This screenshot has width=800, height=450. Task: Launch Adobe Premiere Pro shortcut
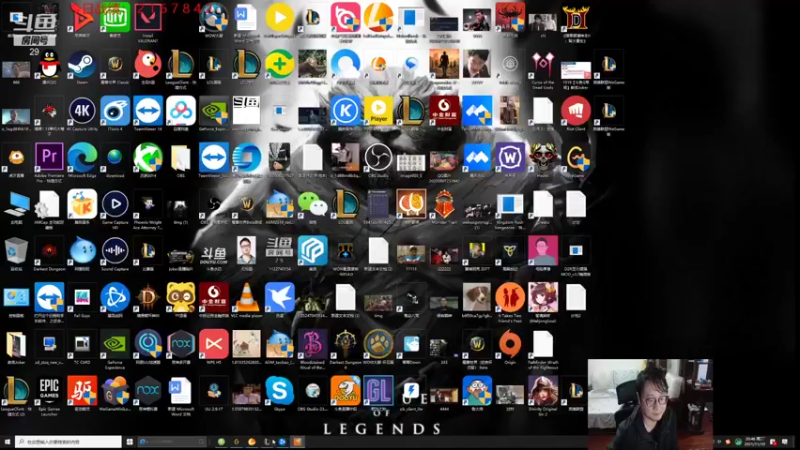point(49,157)
